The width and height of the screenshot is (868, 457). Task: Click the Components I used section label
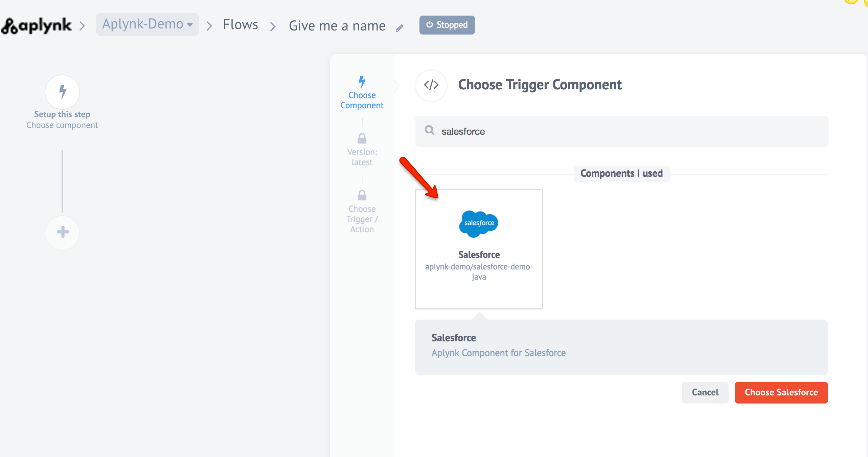coord(621,173)
